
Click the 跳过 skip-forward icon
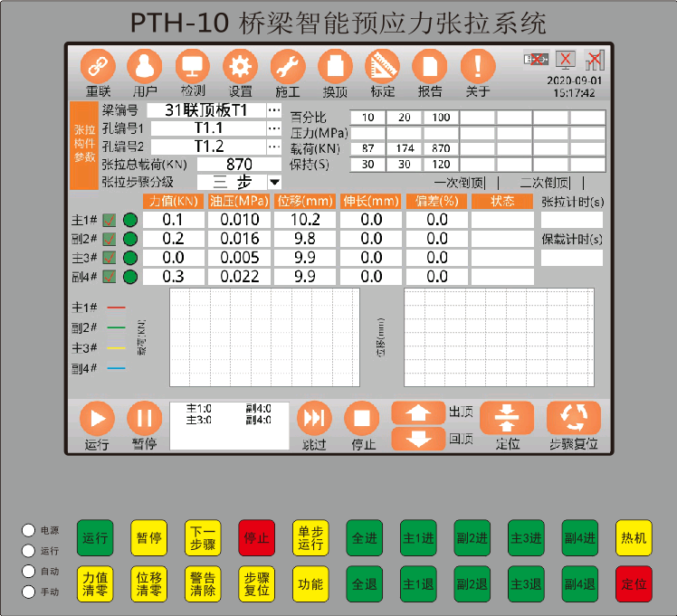(x=315, y=419)
